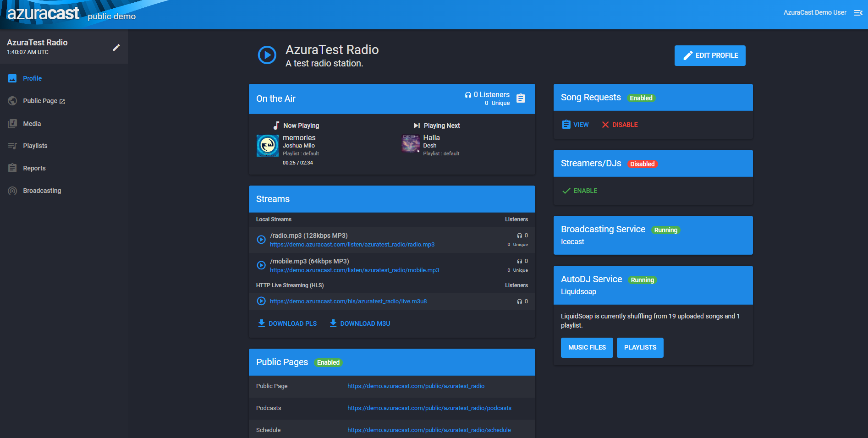Click the Edit Profile button

709,55
